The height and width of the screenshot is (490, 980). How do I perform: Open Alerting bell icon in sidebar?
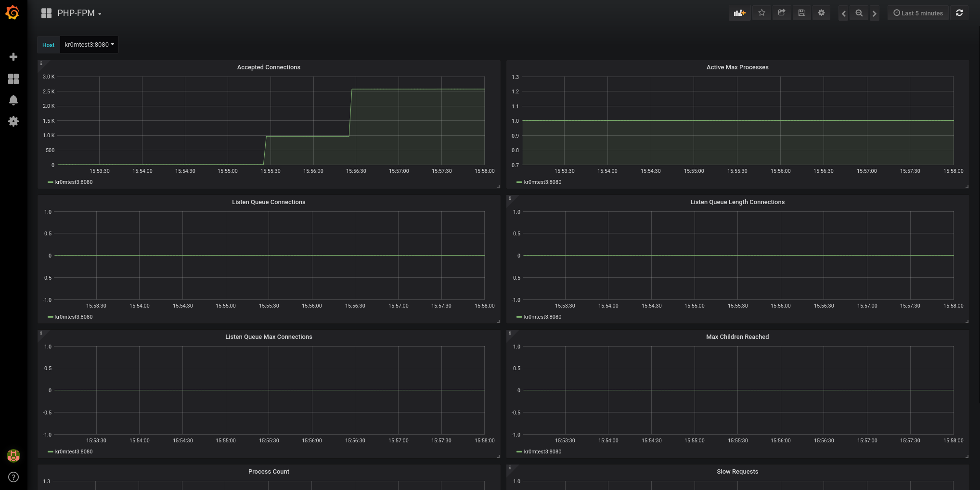click(13, 100)
